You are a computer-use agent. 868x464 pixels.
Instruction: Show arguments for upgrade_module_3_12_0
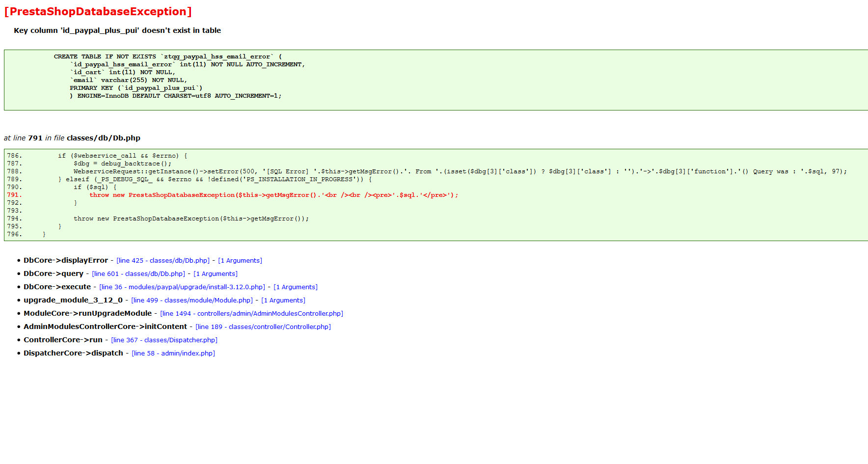283,300
